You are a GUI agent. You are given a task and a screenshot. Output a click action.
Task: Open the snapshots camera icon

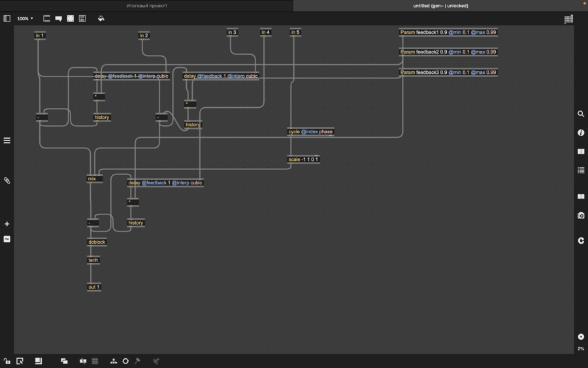581,215
